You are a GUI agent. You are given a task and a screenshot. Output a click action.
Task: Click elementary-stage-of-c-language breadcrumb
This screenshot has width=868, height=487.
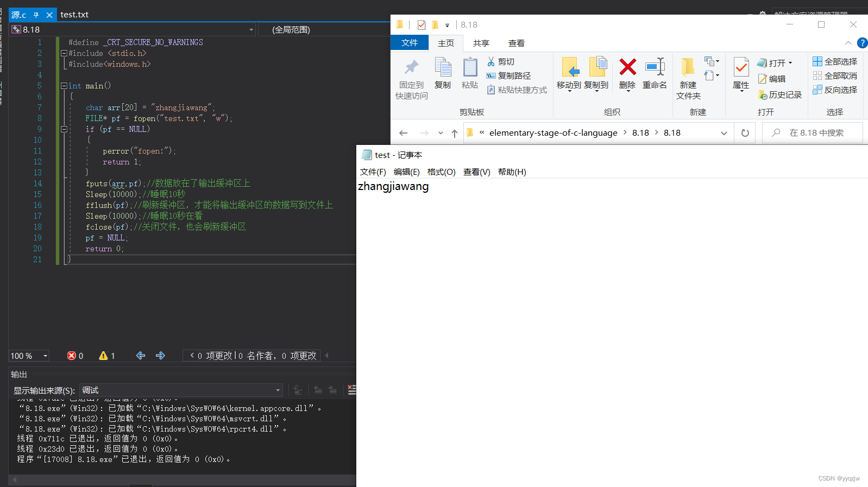(553, 133)
